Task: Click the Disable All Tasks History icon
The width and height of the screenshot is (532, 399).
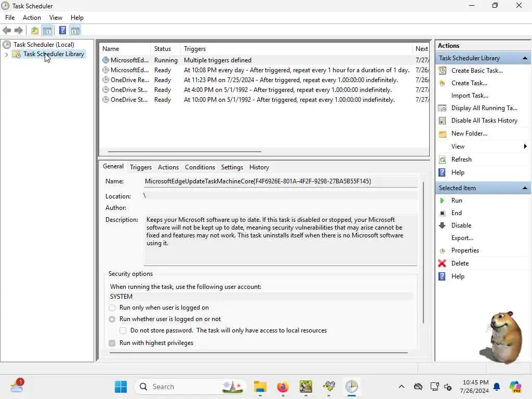Action: (443, 121)
